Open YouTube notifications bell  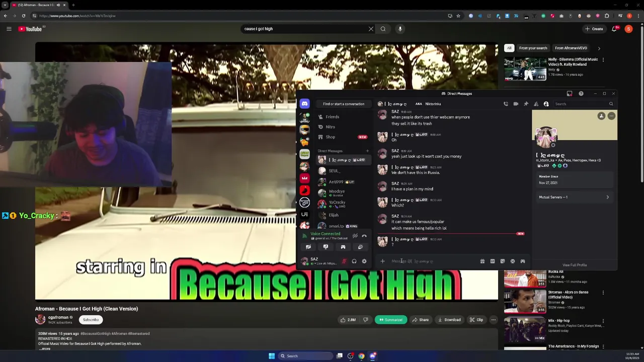click(x=614, y=29)
